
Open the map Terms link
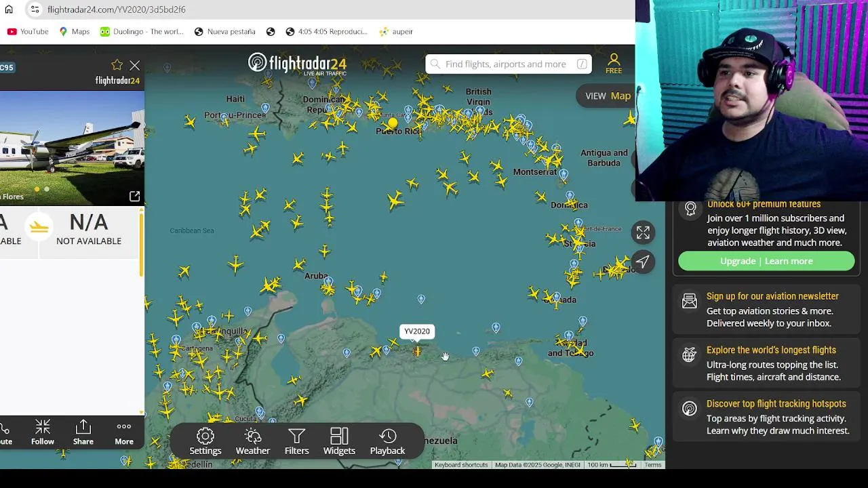click(x=653, y=465)
